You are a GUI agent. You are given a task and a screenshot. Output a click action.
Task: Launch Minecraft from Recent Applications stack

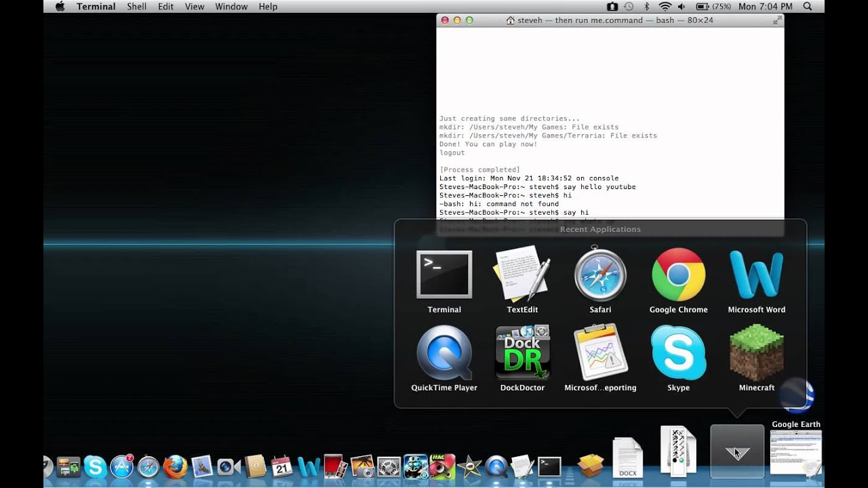click(756, 352)
